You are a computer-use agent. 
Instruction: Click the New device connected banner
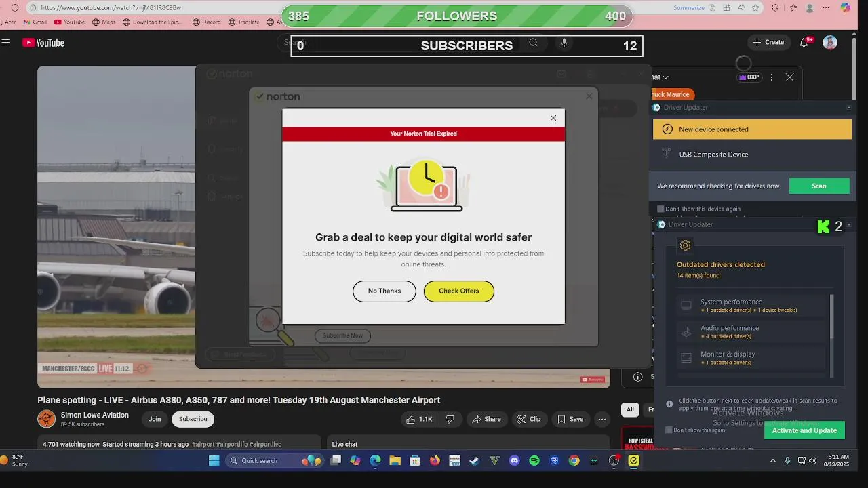point(752,129)
